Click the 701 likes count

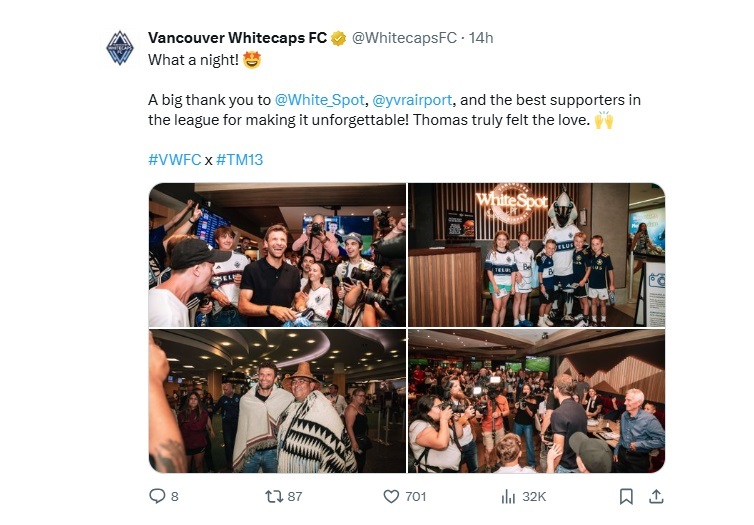tap(416, 496)
